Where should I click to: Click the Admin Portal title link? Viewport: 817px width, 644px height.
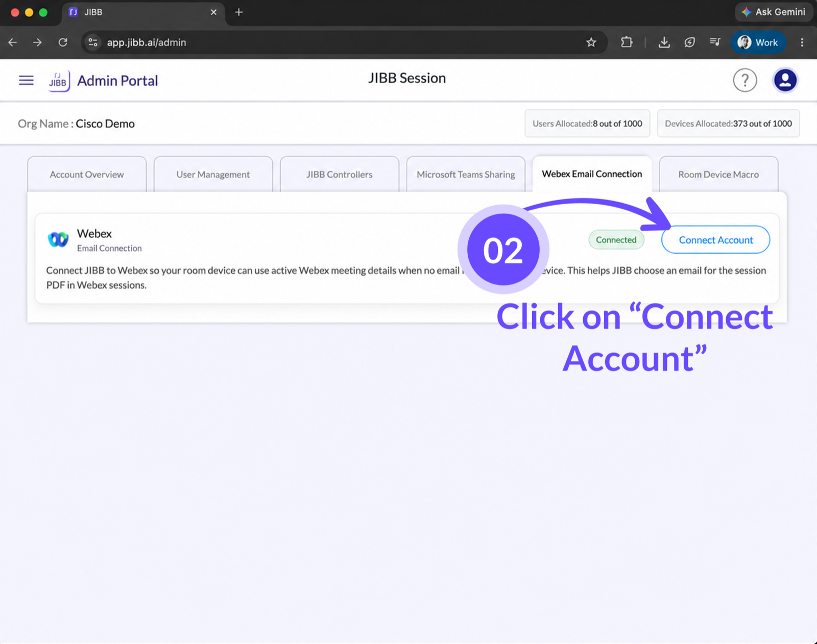coord(117,81)
